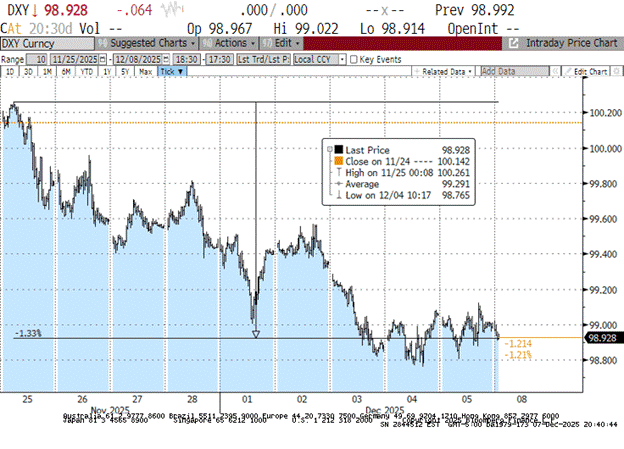Open the Related Data dropdown
The image size is (624, 449).
click(445, 72)
